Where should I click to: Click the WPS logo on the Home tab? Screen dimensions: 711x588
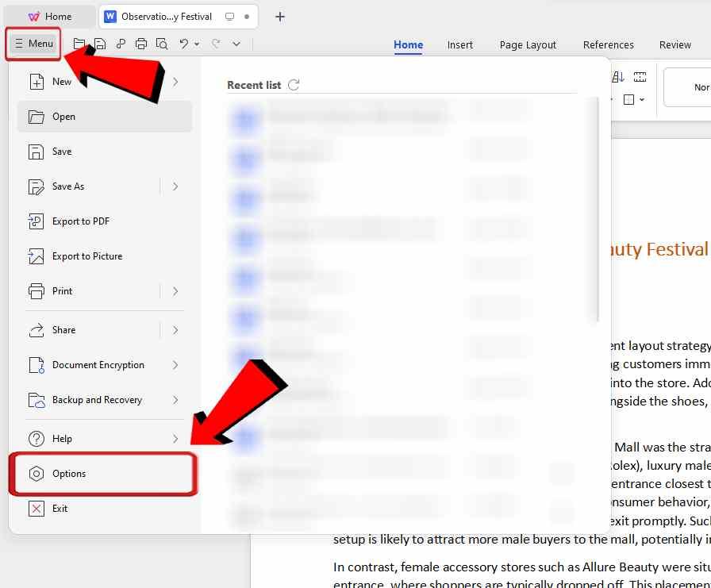33,16
